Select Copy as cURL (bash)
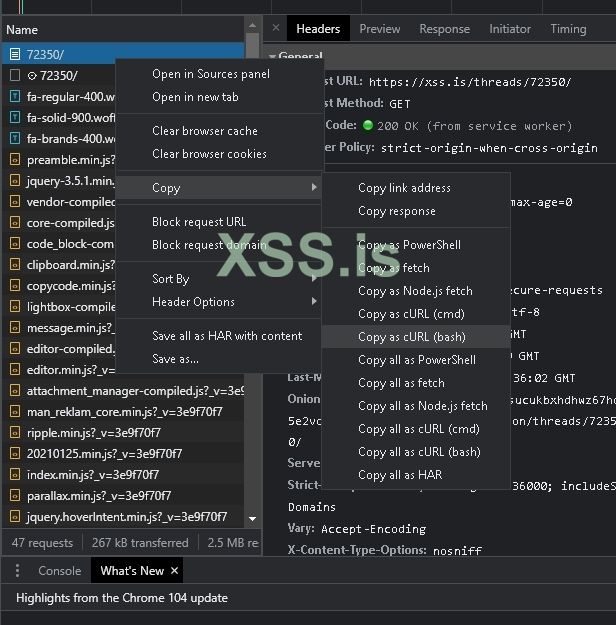This screenshot has width=616, height=625. 411,337
